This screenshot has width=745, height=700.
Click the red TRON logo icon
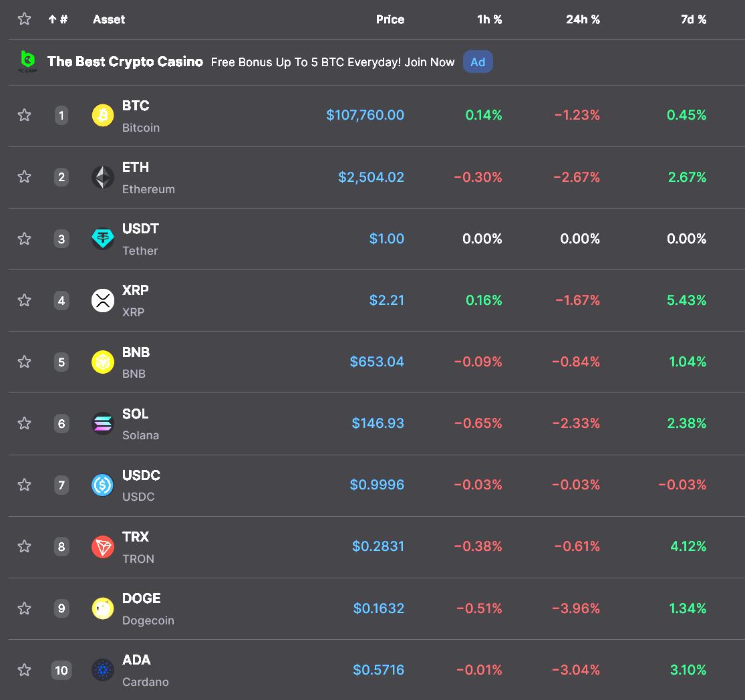coord(103,547)
